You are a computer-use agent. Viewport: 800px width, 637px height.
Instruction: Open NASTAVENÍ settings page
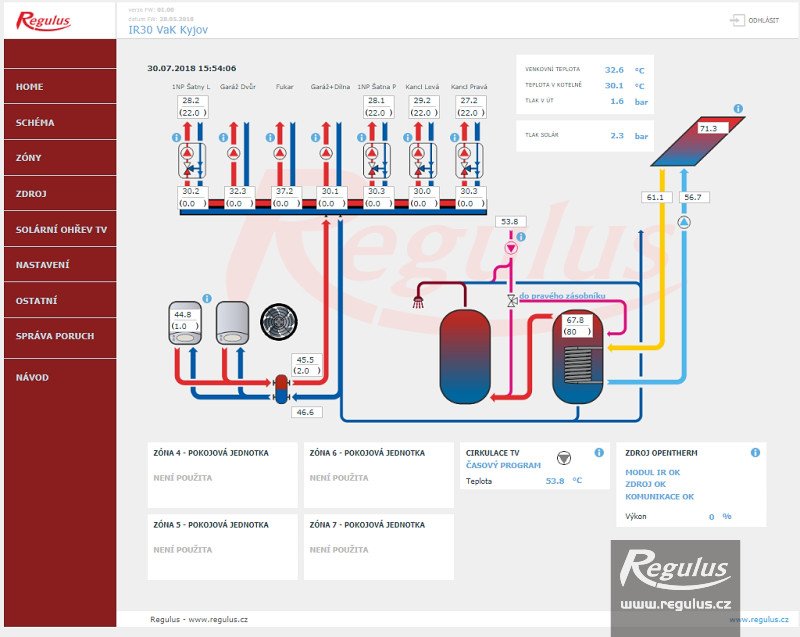(x=60, y=265)
